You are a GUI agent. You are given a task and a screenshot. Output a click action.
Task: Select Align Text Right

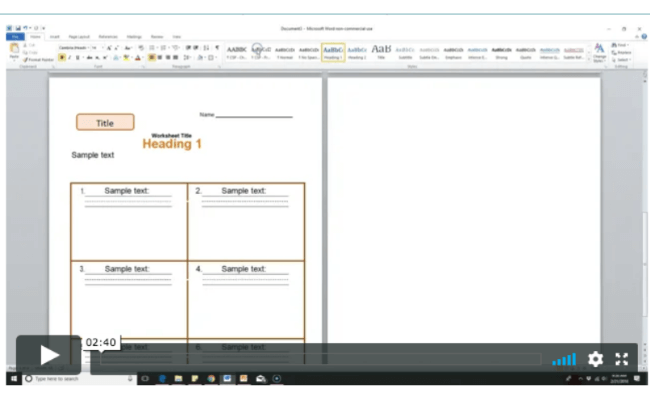tap(168, 58)
